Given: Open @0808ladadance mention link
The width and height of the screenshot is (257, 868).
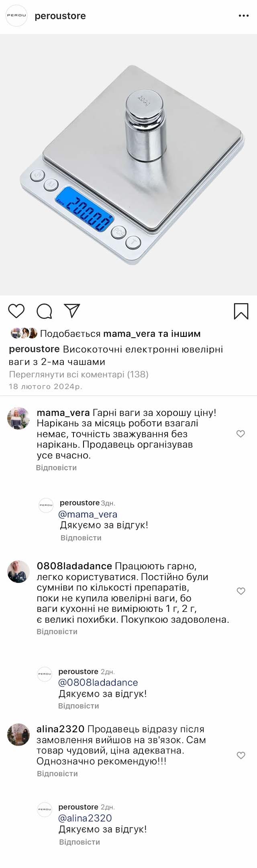Looking at the screenshot, I should (x=98, y=683).
